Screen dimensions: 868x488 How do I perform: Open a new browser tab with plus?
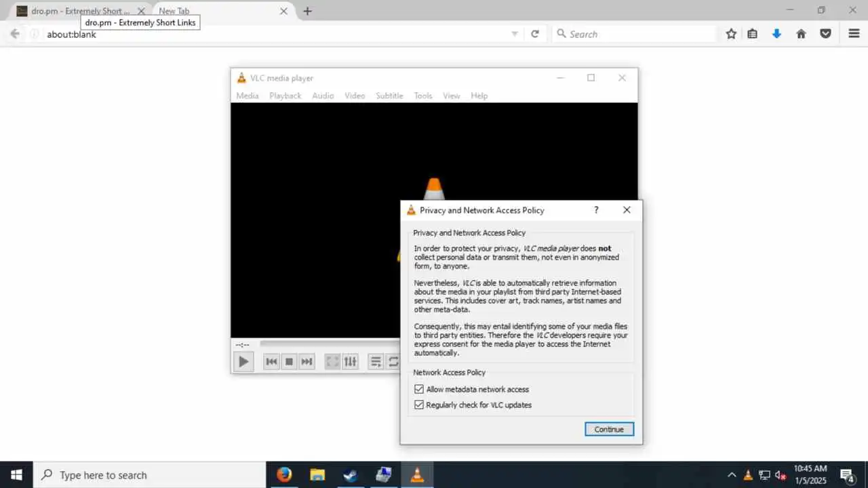tap(307, 11)
